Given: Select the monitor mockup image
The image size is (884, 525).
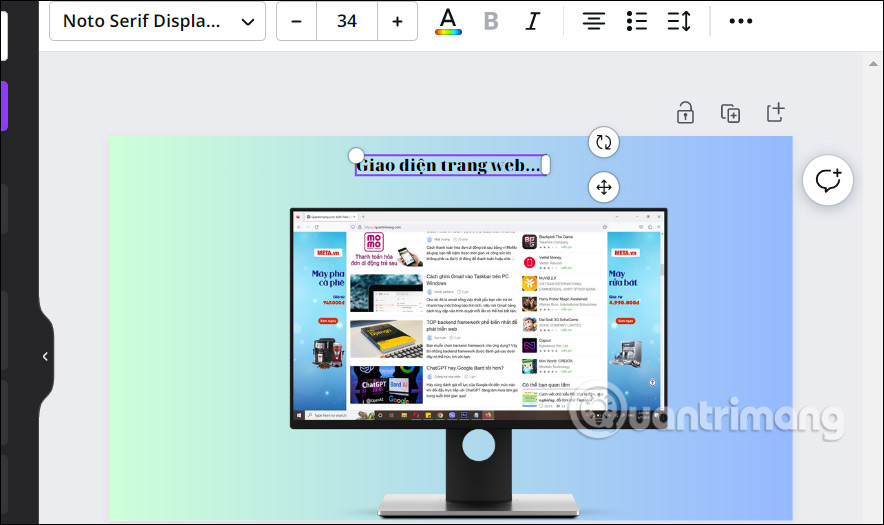Looking at the screenshot, I should 479,363.
